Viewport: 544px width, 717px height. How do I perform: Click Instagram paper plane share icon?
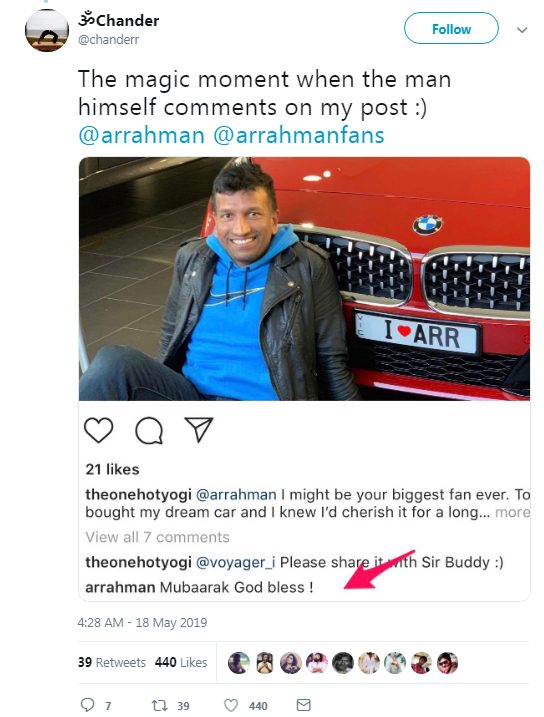tap(199, 429)
